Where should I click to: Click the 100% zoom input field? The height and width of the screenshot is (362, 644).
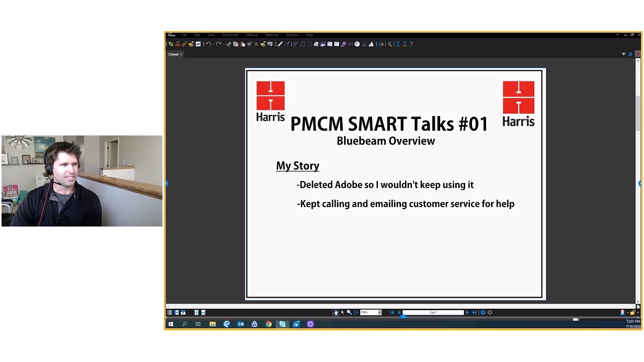pos(369,312)
